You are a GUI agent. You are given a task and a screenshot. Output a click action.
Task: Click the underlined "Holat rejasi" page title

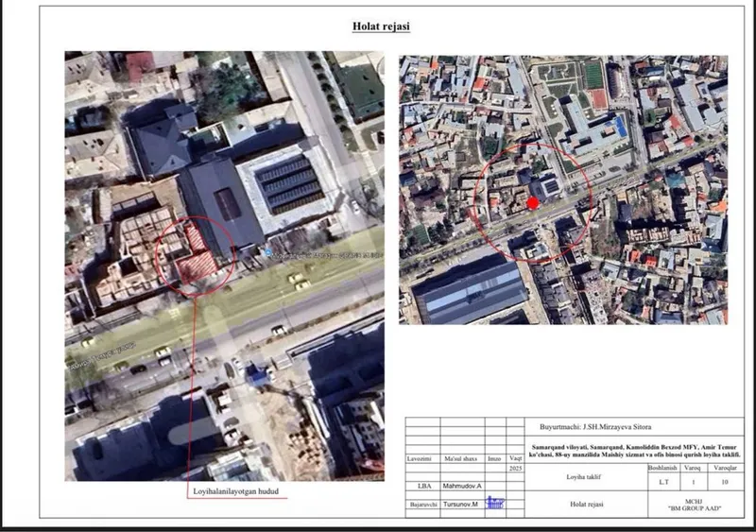[x=381, y=26]
